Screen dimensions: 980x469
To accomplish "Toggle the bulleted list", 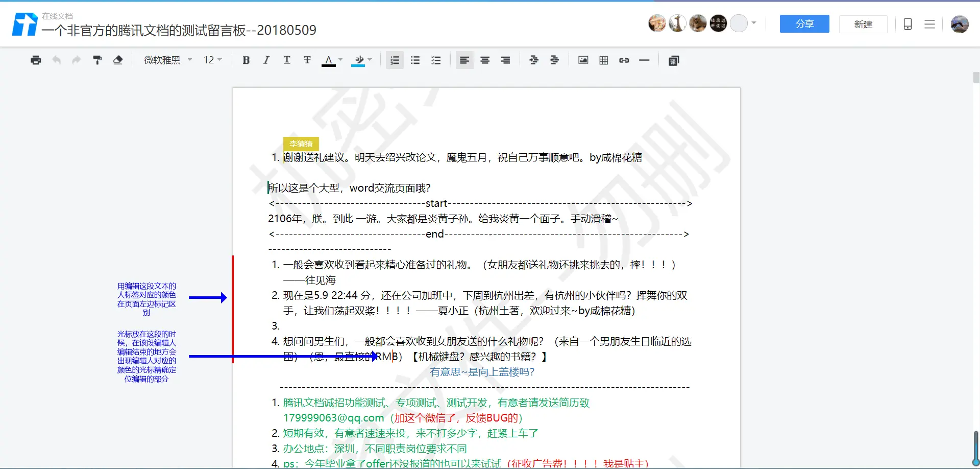I will click(x=415, y=60).
